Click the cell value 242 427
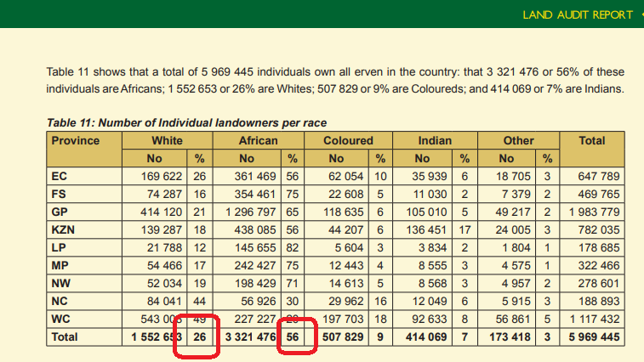 (x=255, y=265)
